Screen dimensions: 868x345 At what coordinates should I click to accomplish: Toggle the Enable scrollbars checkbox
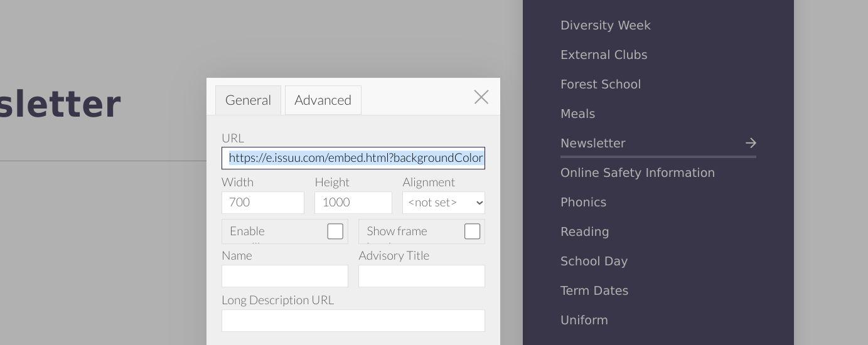(335, 231)
